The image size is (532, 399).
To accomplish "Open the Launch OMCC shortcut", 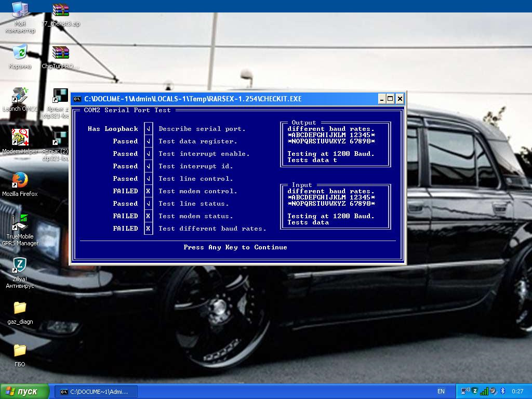I will (x=20, y=96).
